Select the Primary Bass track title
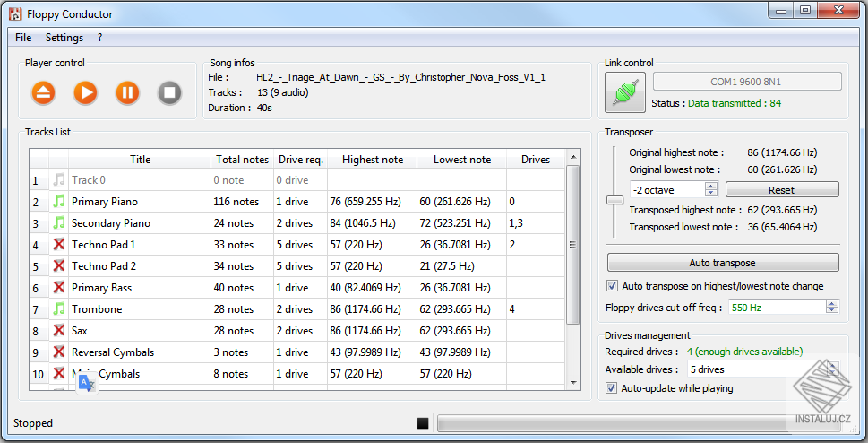This screenshot has height=443, width=868. [101, 288]
